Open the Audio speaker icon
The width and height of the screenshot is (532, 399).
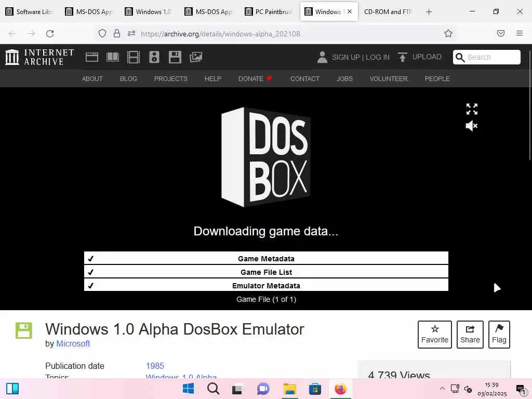[x=154, y=57]
